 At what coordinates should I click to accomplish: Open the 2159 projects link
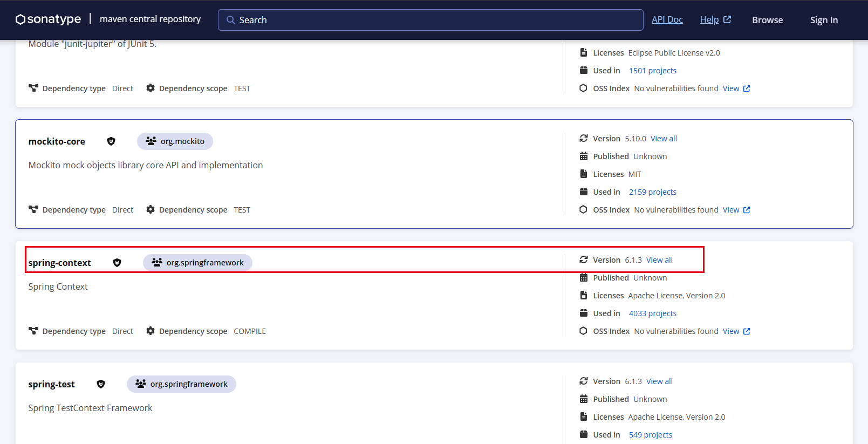(652, 192)
